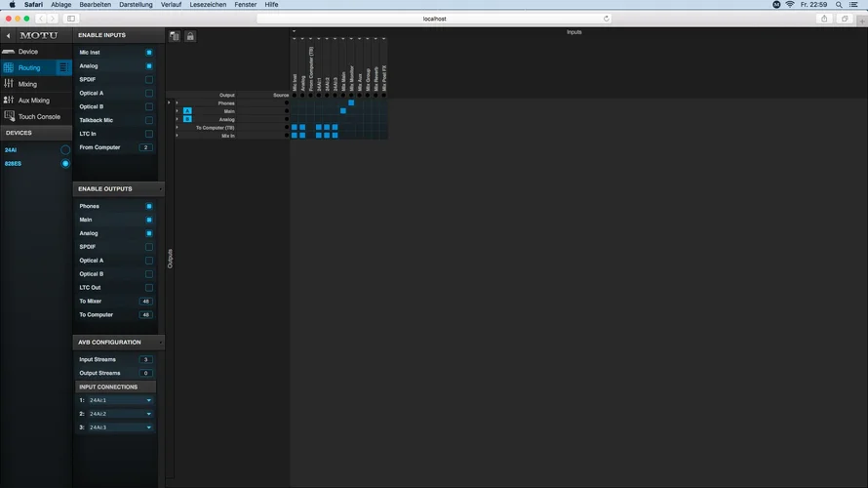Click the Enable Outputs header

click(118, 189)
